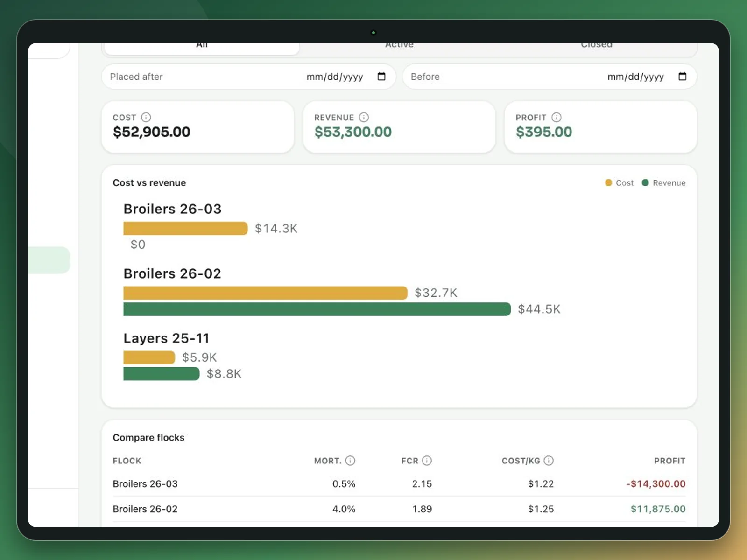Show info for the Mort. column

pos(350,461)
